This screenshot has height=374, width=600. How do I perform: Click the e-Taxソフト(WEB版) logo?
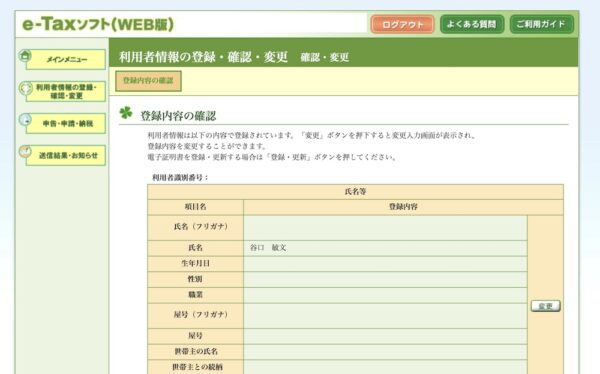[x=98, y=24]
